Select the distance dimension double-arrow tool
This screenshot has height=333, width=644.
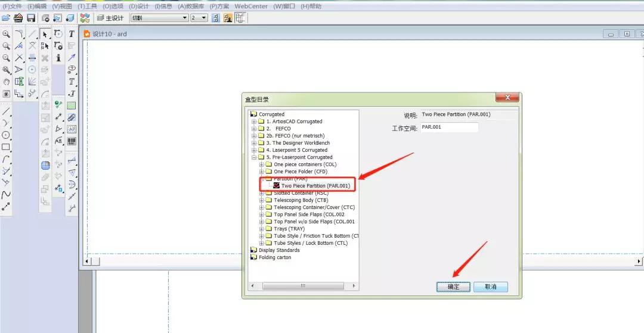coord(58,117)
